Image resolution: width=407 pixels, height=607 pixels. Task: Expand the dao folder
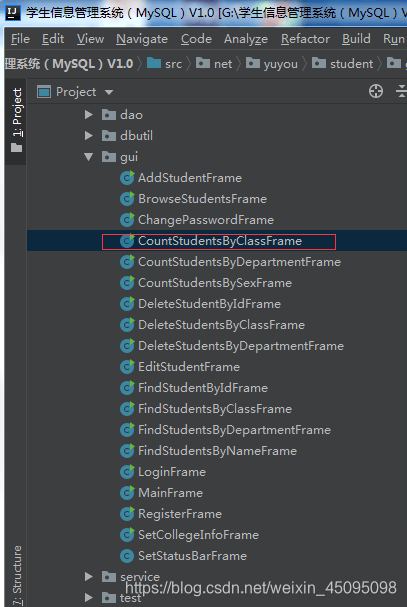click(x=89, y=114)
